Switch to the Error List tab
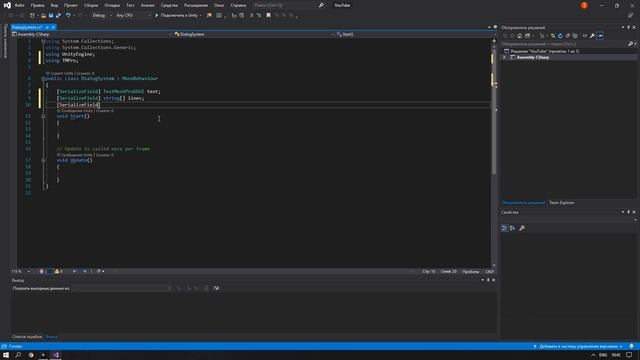Viewport: 640px width, 360px height. coord(27,337)
